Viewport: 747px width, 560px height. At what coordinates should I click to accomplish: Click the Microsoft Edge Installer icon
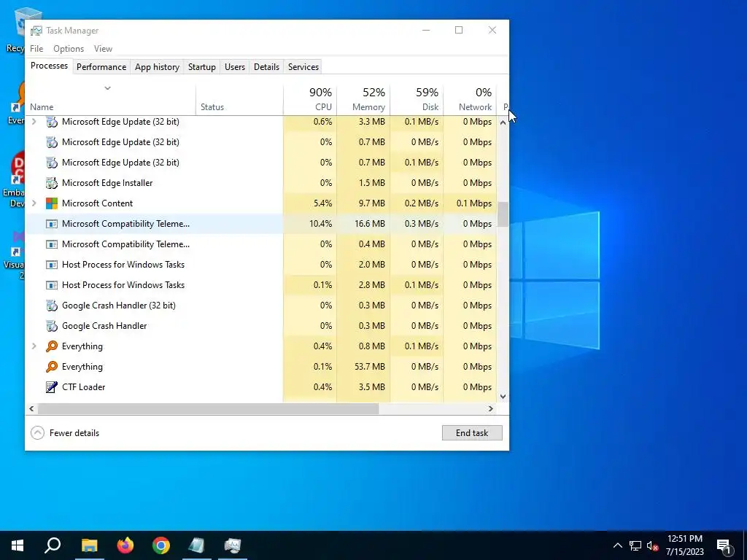click(x=52, y=183)
